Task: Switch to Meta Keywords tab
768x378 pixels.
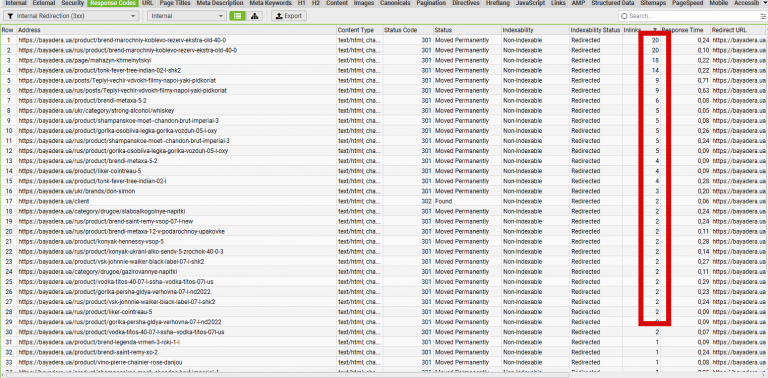Action: 270,3
